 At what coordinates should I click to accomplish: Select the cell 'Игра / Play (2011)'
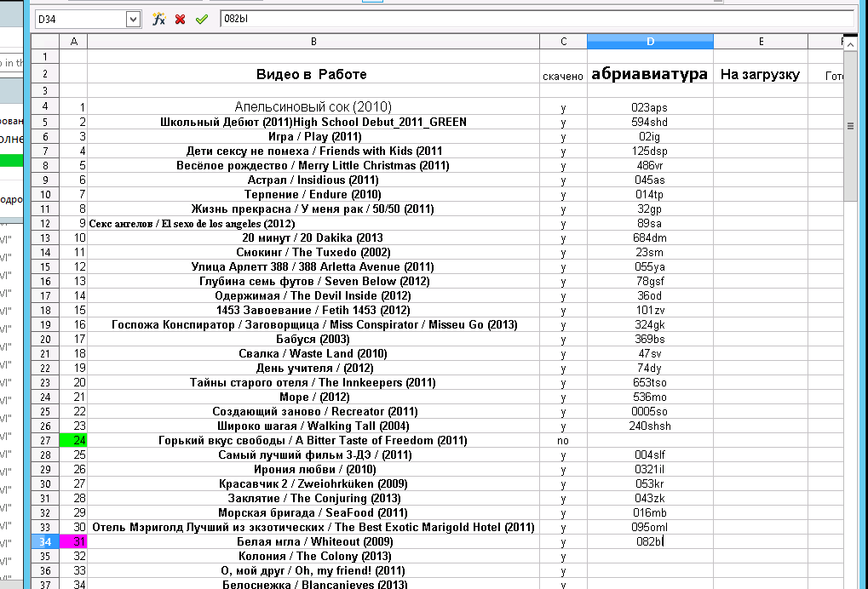click(x=313, y=136)
